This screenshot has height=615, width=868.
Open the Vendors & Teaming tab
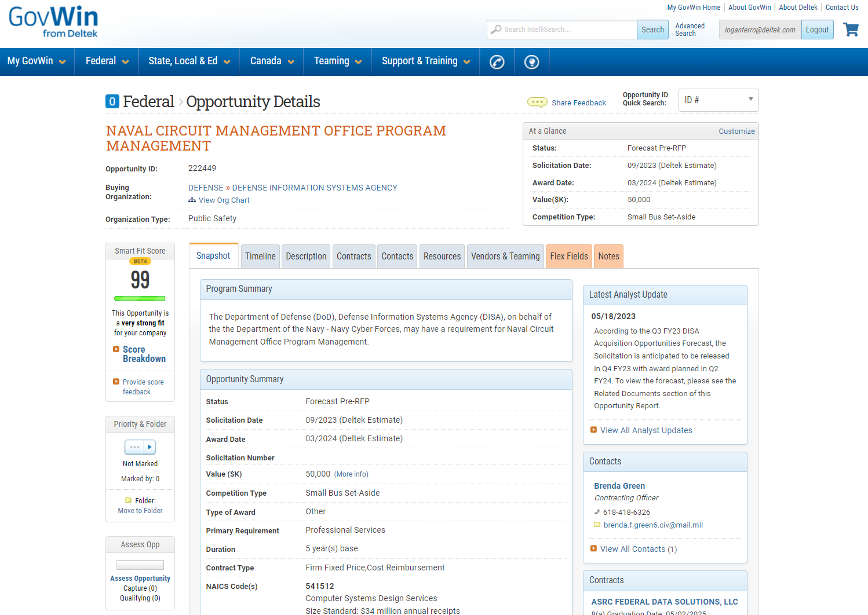click(x=505, y=257)
